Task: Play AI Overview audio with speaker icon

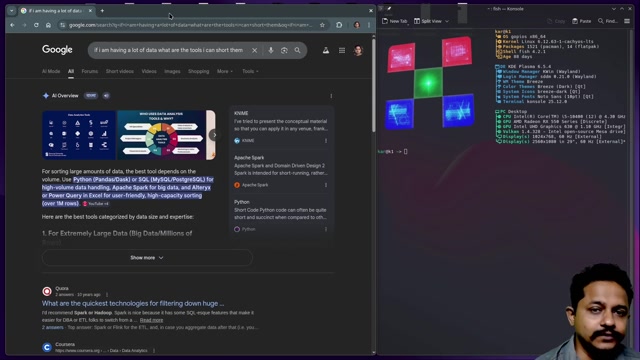Action: click(x=106, y=96)
